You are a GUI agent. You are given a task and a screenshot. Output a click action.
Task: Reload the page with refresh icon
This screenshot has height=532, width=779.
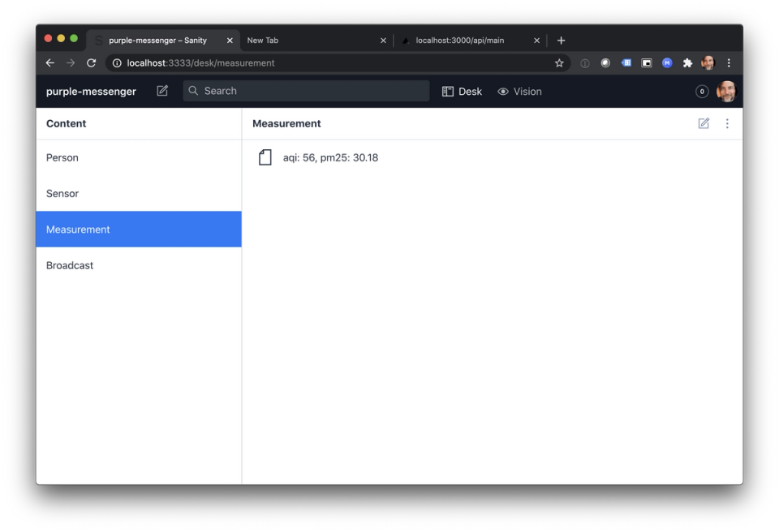[x=92, y=63]
